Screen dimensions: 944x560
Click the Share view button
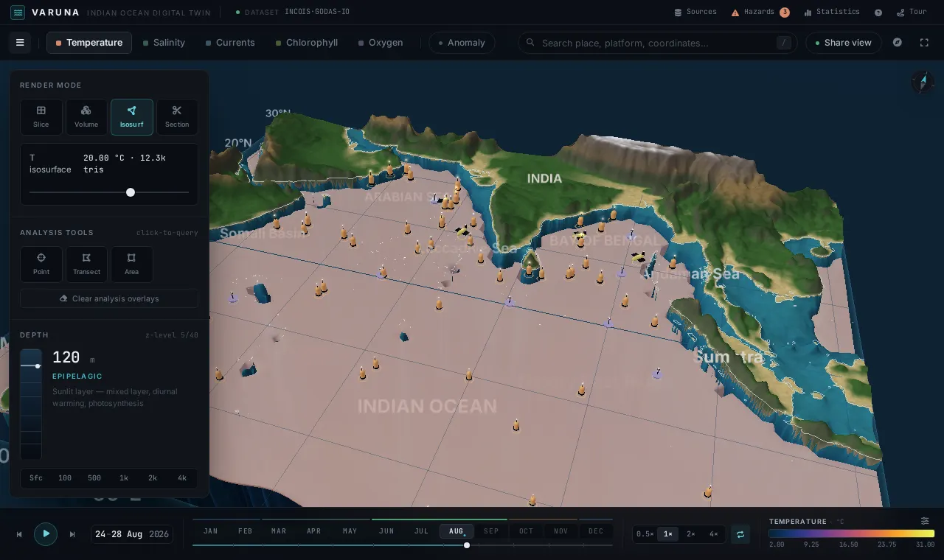(x=843, y=43)
